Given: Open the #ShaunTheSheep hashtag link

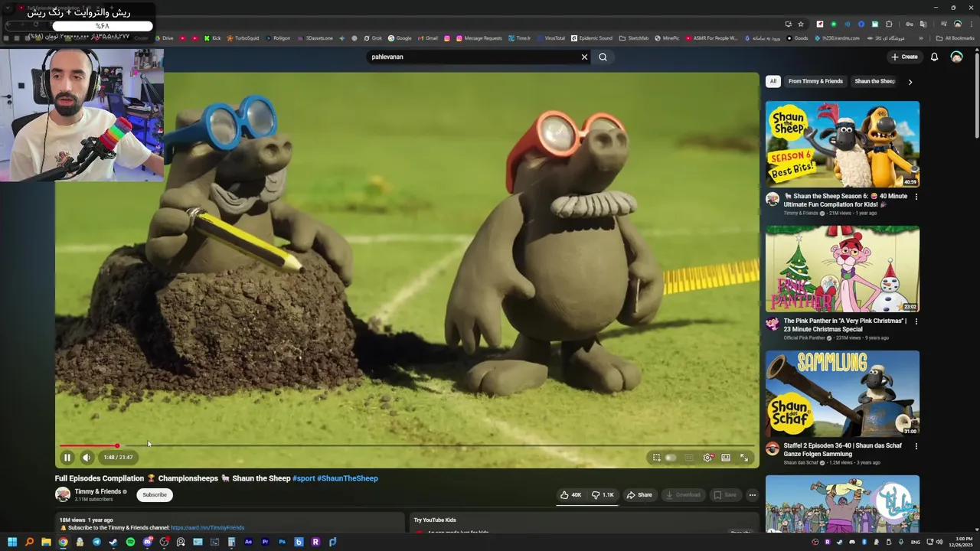Looking at the screenshot, I should coord(348,478).
